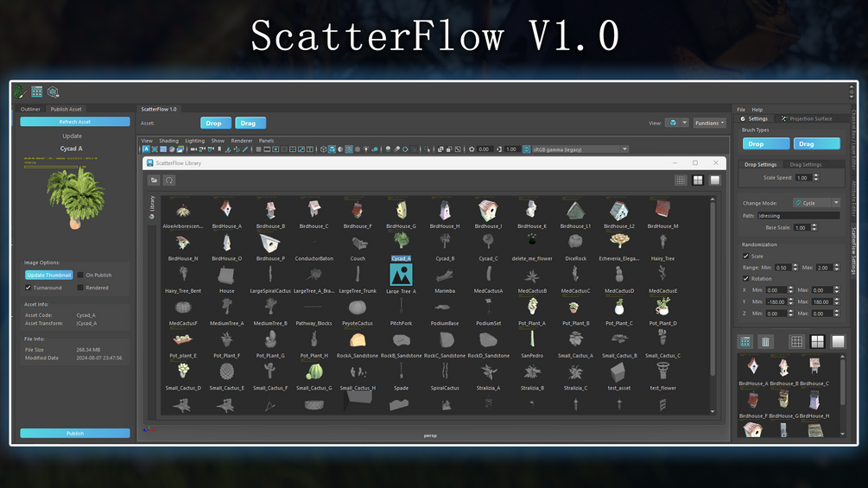Viewport: 868px width, 488px height.
Task: Enable the On Publish checkbox
Action: (80, 275)
